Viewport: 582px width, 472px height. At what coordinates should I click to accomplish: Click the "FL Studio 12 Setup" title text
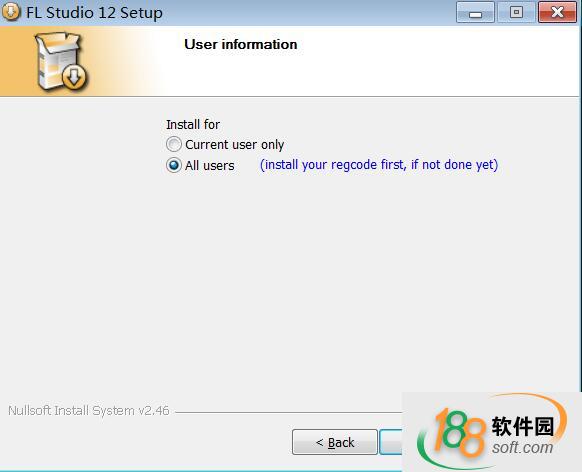click(x=94, y=13)
